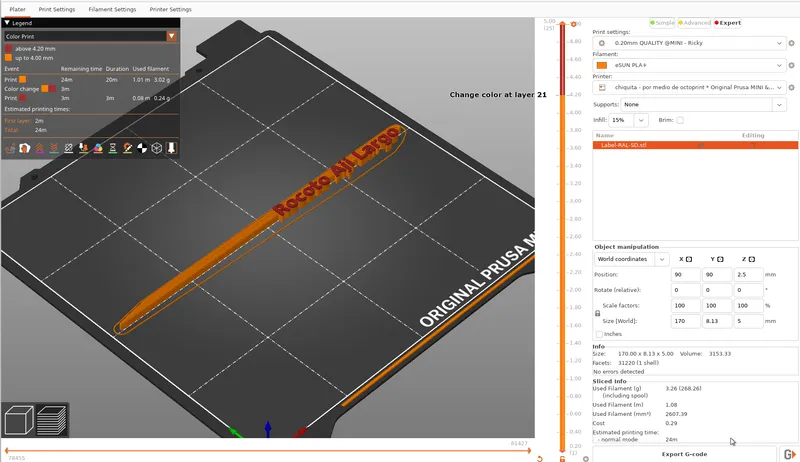
Task: Click layer slider gear icon at top
Action: pos(573,24)
